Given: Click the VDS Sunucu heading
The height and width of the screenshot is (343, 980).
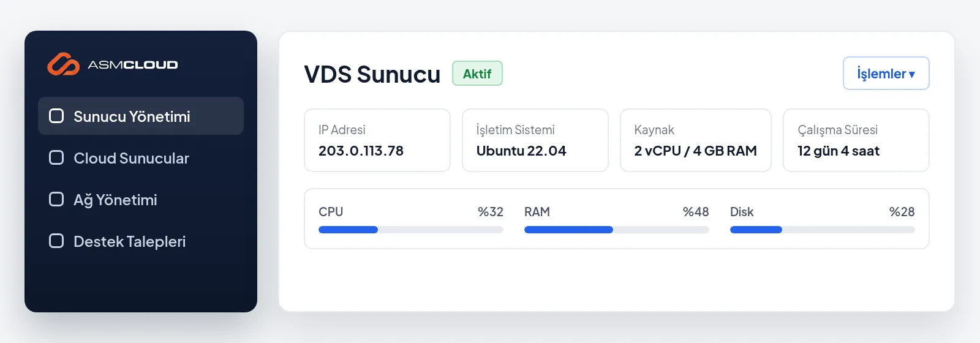Looking at the screenshot, I should coord(372,74).
